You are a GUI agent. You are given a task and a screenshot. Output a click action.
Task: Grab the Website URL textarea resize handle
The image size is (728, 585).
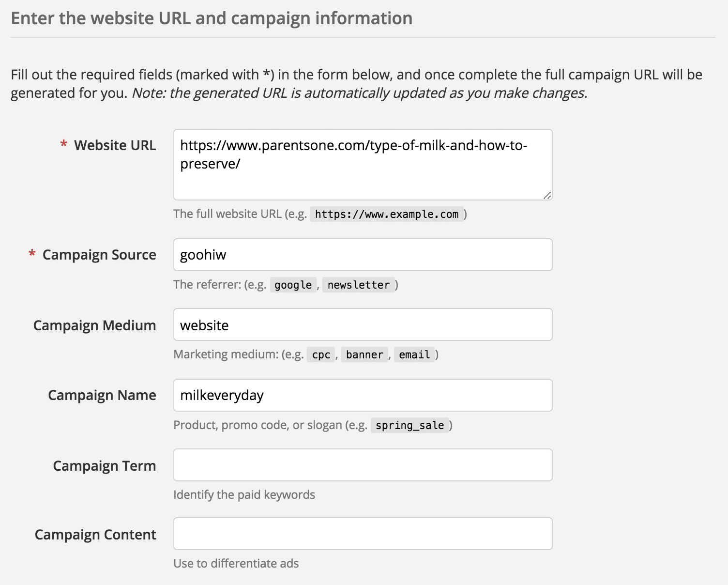pyautogui.click(x=547, y=195)
